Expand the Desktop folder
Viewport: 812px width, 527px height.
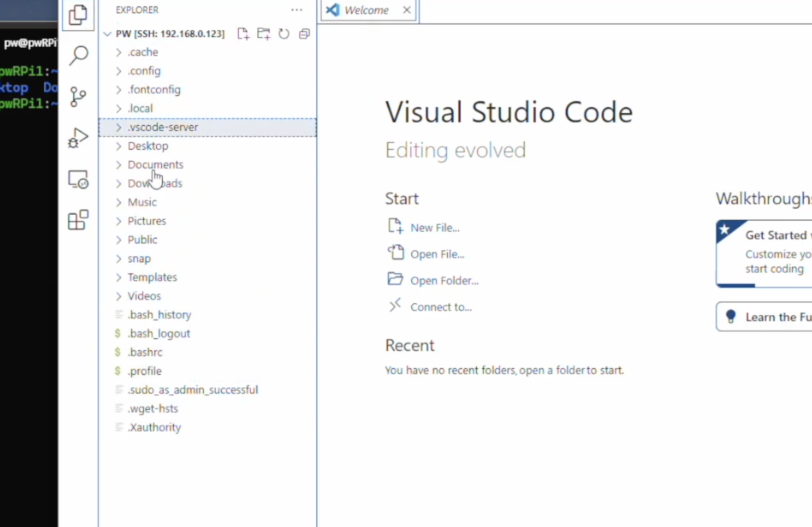click(207, 146)
